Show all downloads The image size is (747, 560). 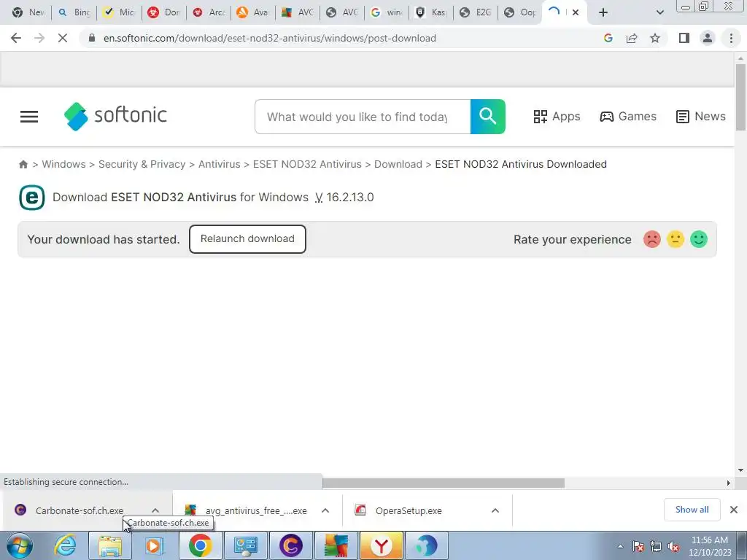pyautogui.click(x=692, y=510)
